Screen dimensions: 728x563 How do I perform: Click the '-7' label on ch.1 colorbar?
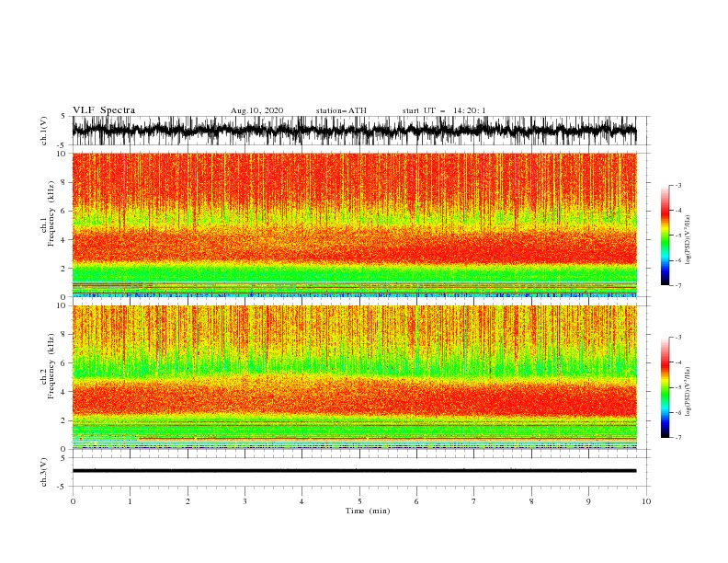677,285
